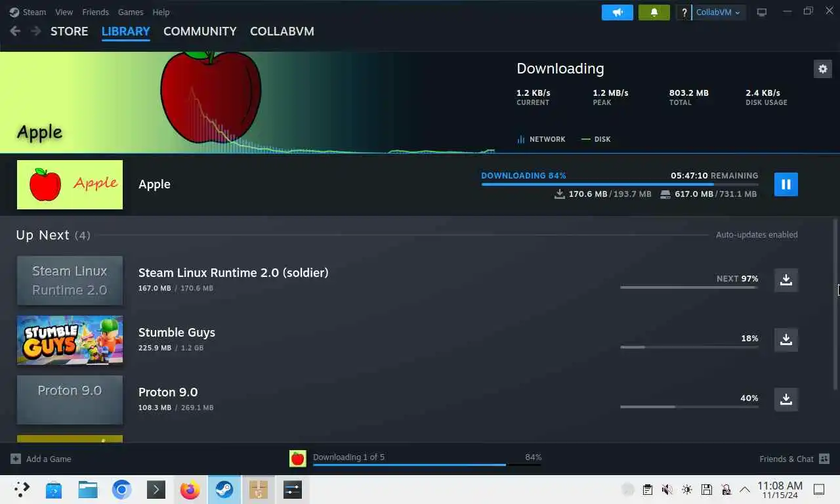Open the Stumble Guys title
Viewport: 840px width, 504px height.
(177, 332)
